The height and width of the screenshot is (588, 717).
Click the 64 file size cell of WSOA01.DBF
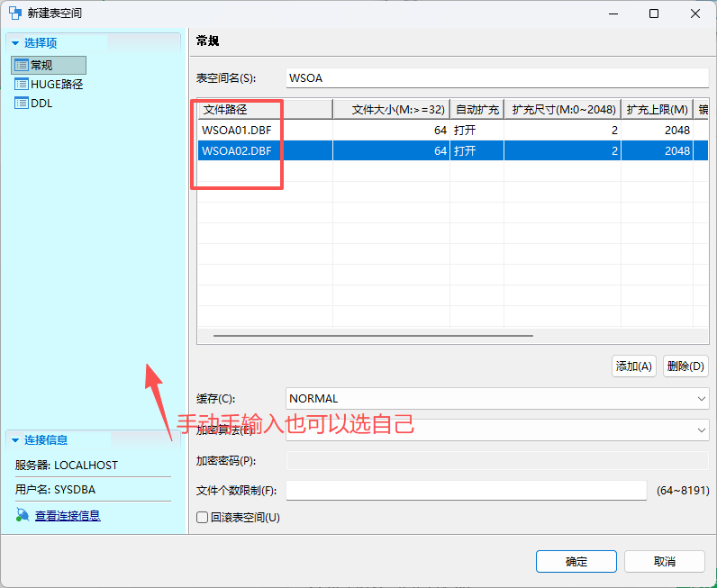tap(392, 131)
